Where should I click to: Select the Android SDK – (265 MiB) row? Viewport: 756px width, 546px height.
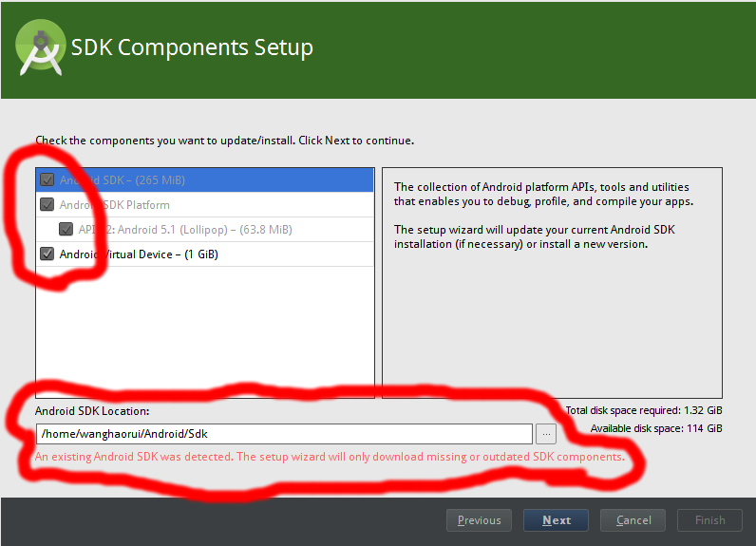(205, 179)
